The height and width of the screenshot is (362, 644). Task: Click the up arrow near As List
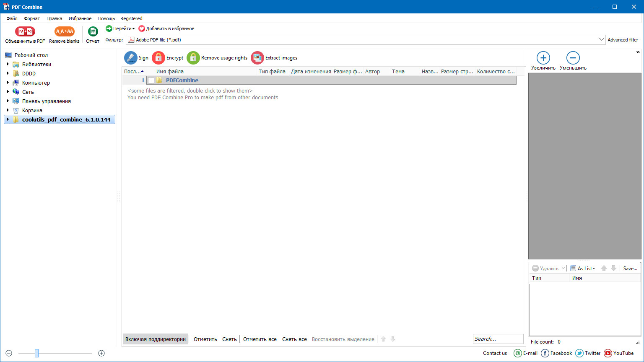click(x=604, y=268)
